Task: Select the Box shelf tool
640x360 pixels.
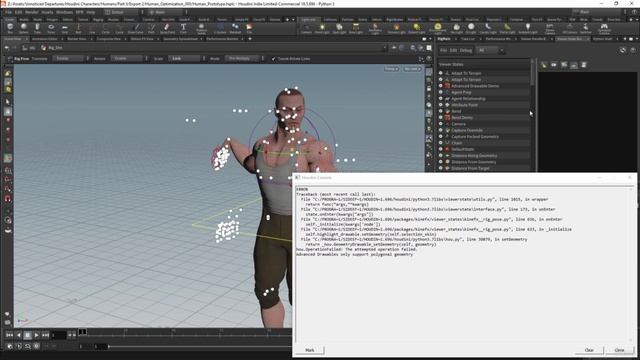Action: pos(10,28)
